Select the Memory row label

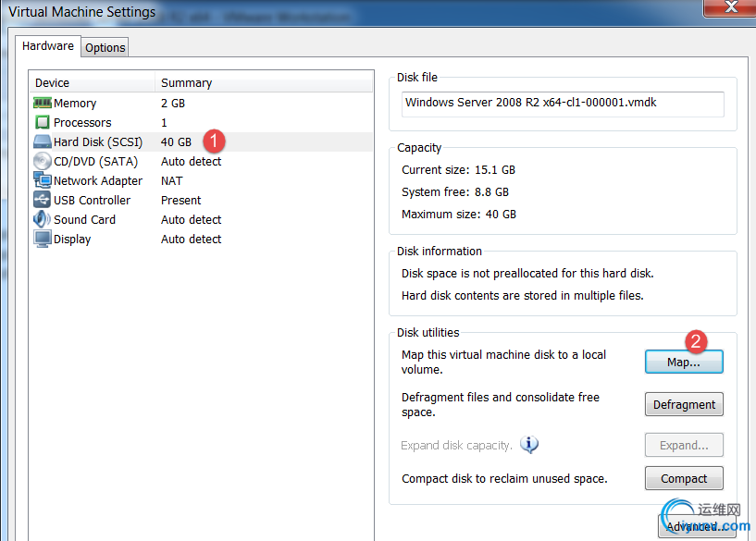tap(75, 103)
